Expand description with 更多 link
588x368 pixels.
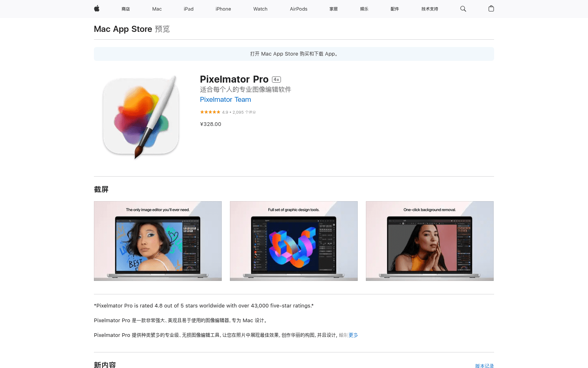coord(353,335)
